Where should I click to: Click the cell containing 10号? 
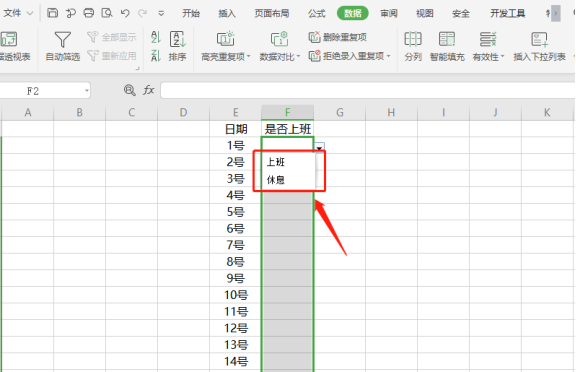(x=235, y=295)
